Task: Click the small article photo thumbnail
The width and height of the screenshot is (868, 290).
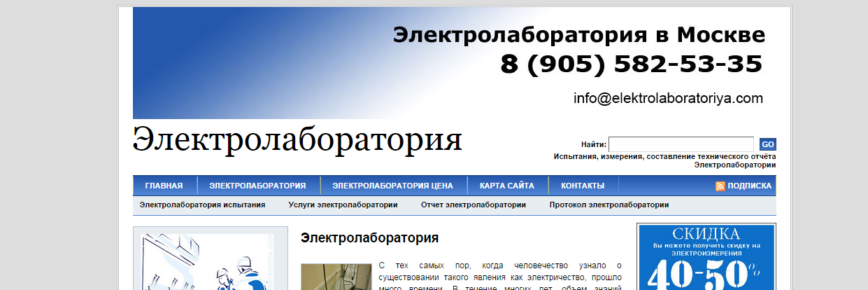Action: pyautogui.click(x=336, y=277)
